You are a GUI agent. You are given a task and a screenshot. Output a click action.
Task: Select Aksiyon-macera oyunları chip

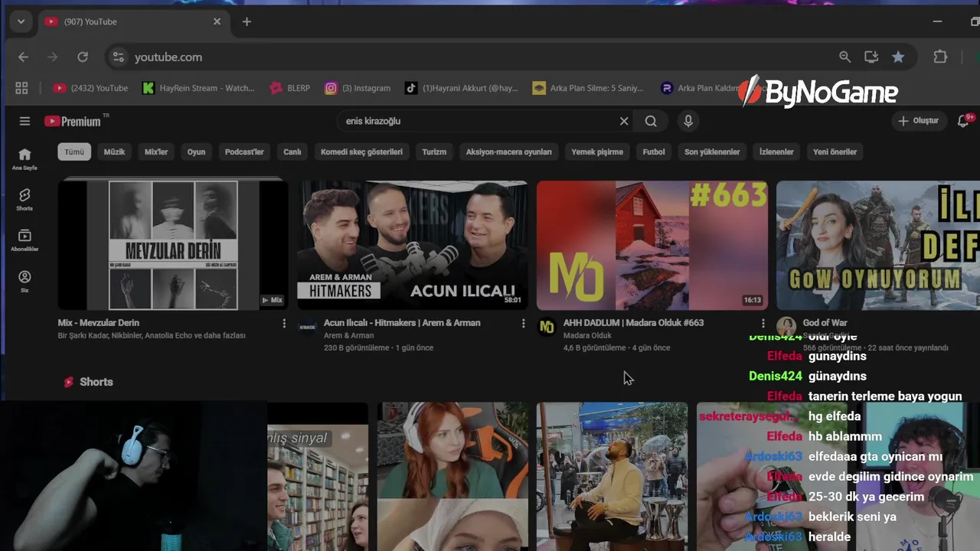pyautogui.click(x=508, y=152)
